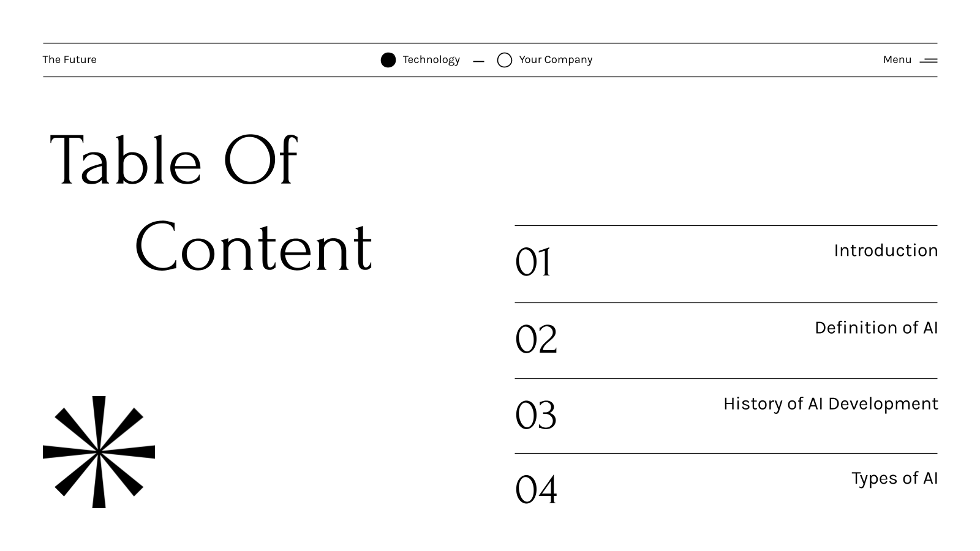Select the Technology header item
980x551 pixels.
[x=431, y=59]
